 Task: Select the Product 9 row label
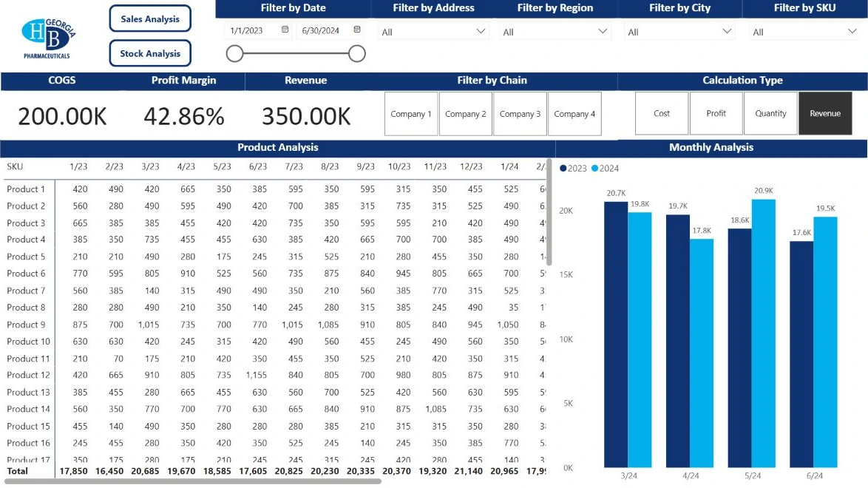(25, 325)
